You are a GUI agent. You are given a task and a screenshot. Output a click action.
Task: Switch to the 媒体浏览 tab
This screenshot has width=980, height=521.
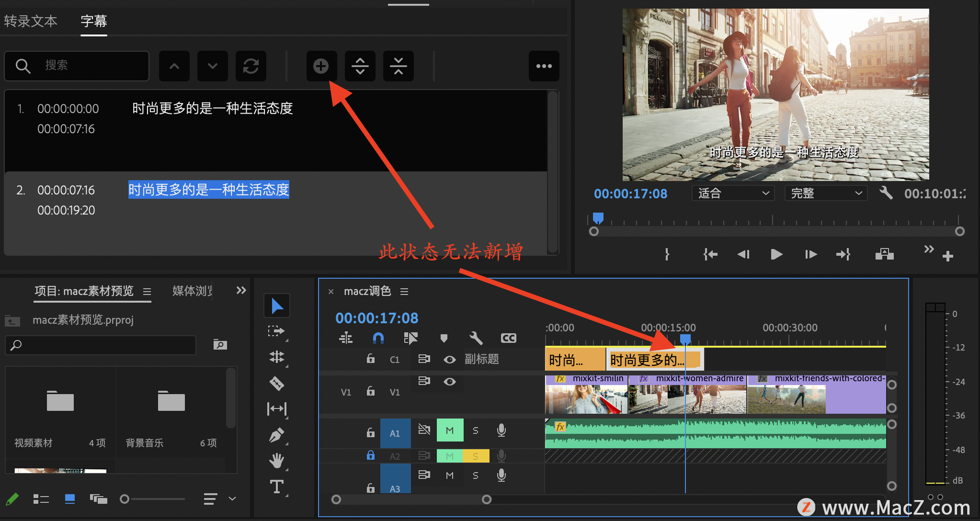point(192,291)
